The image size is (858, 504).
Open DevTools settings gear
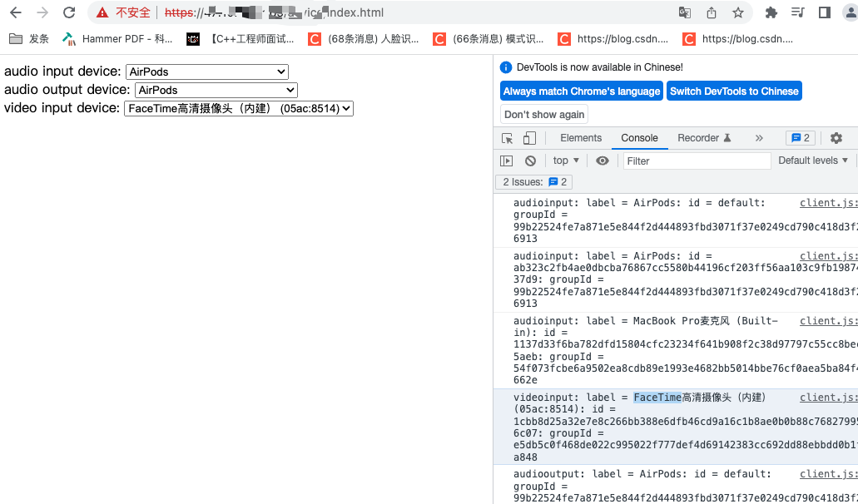(836, 137)
